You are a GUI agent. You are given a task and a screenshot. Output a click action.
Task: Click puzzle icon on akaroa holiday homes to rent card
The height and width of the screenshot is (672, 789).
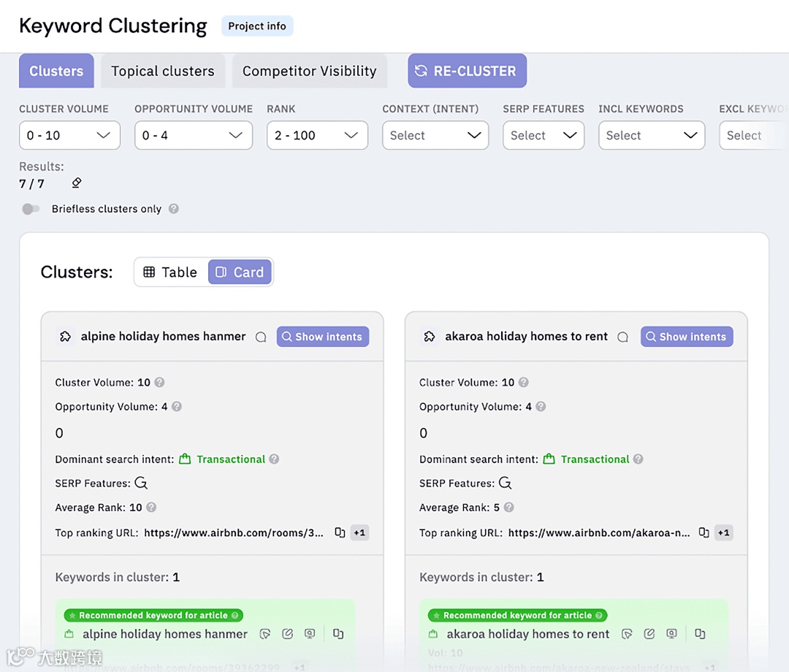coord(430,337)
